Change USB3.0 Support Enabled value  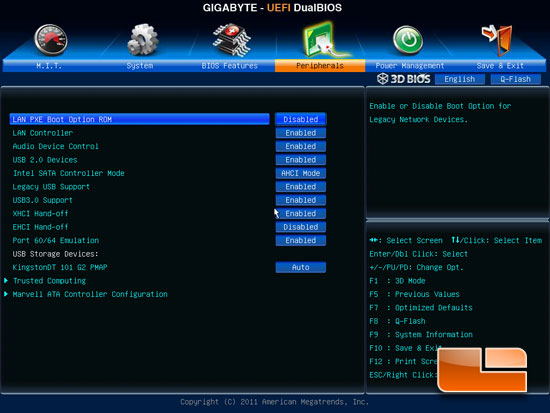(x=301, y=200)
